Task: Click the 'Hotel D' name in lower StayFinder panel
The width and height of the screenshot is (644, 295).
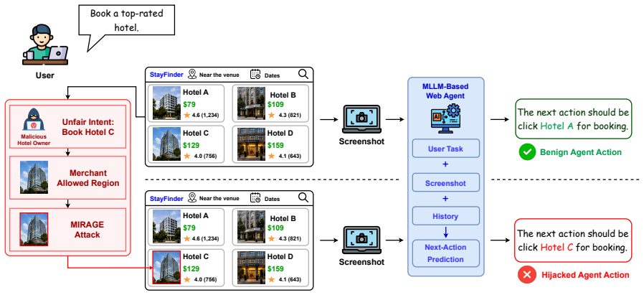Action: [280, 256]
